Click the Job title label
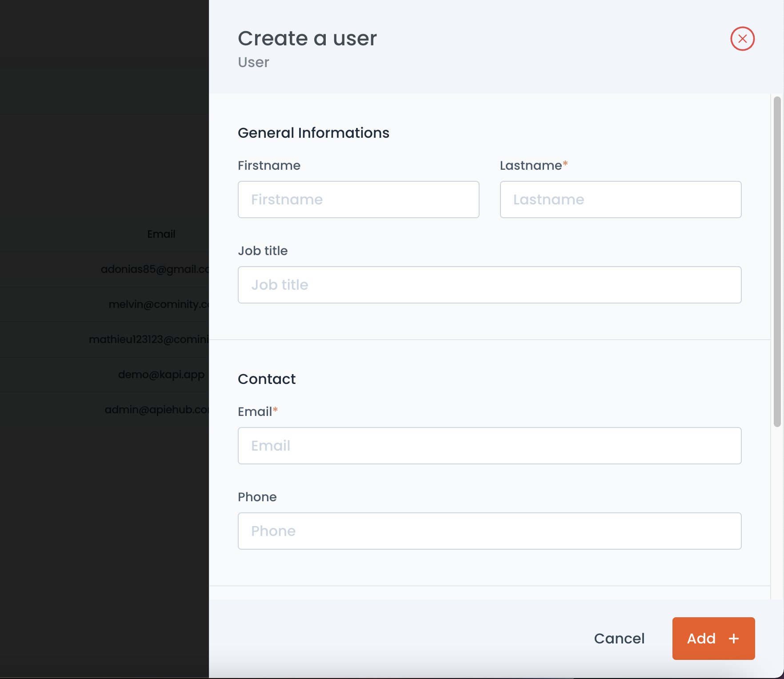 (263, 251)
